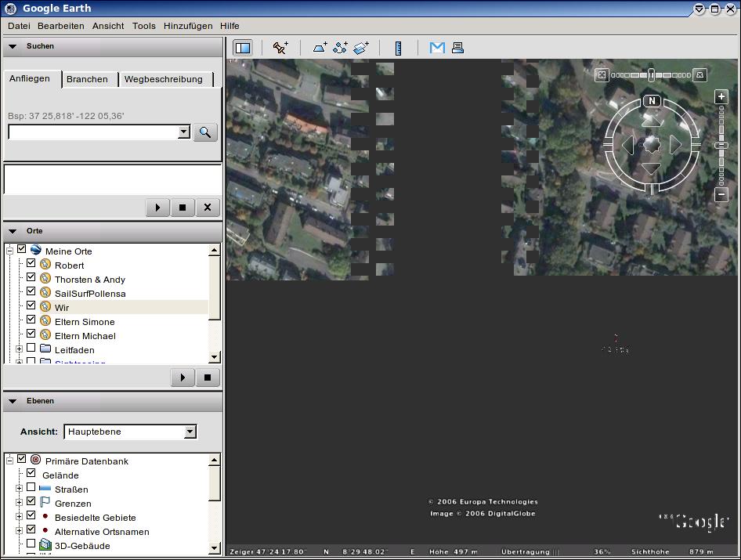Toggle the sidebar panel icon in toolbar
Screen dimensions: 741x560
(243, 48)
